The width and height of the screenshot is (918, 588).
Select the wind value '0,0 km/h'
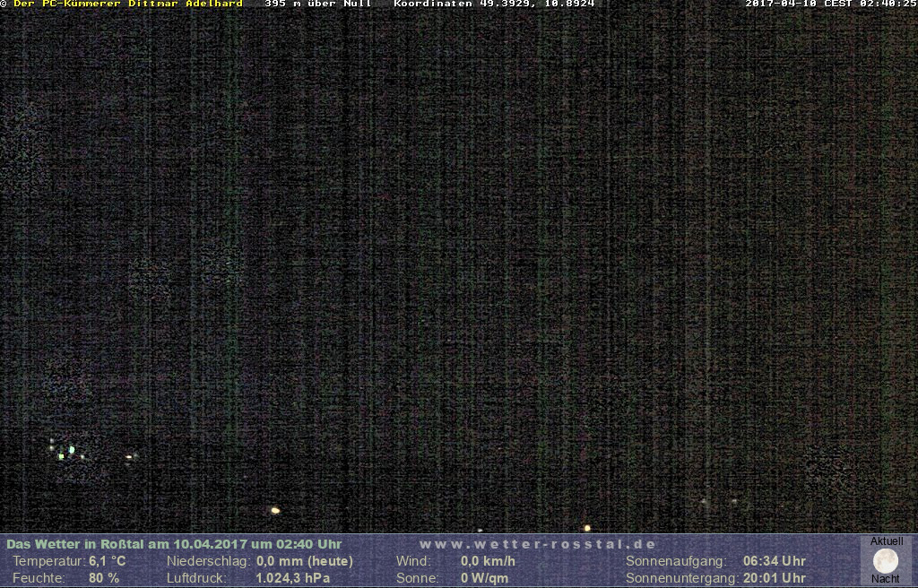click(488, 561)
